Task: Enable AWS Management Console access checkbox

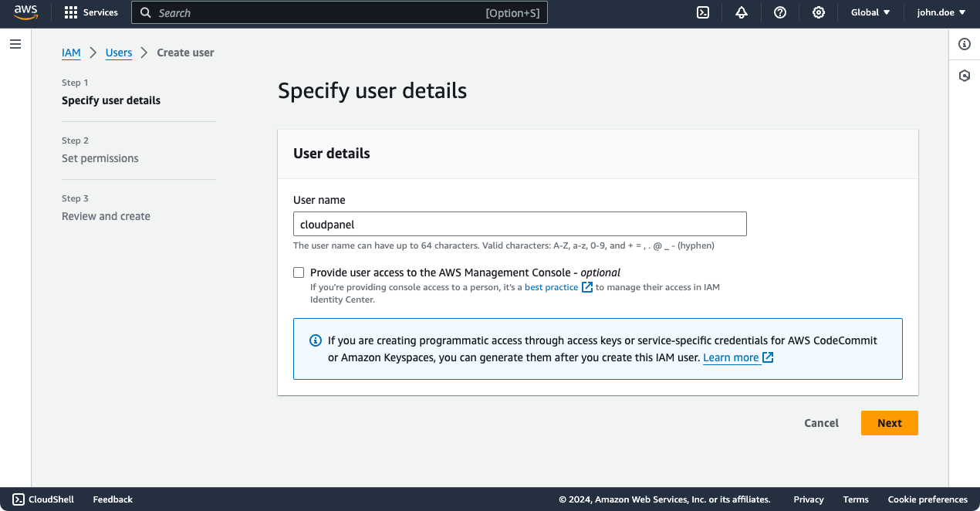Action: [x=299, y=272]
